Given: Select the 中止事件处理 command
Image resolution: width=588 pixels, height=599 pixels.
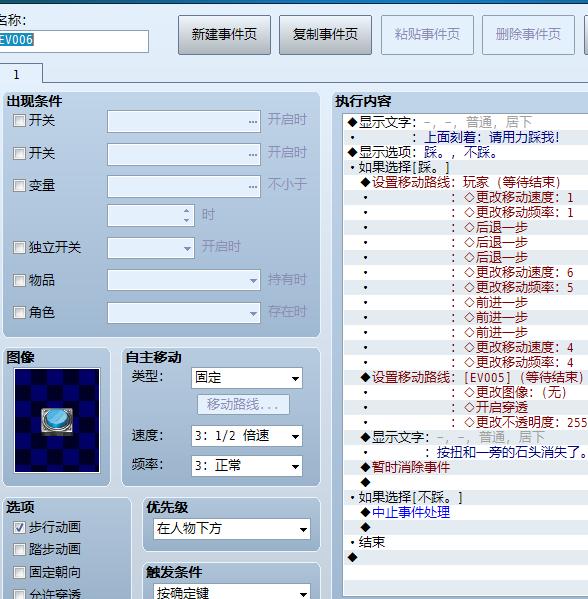Looking at the screenshot, I should [x=465, y=512].
